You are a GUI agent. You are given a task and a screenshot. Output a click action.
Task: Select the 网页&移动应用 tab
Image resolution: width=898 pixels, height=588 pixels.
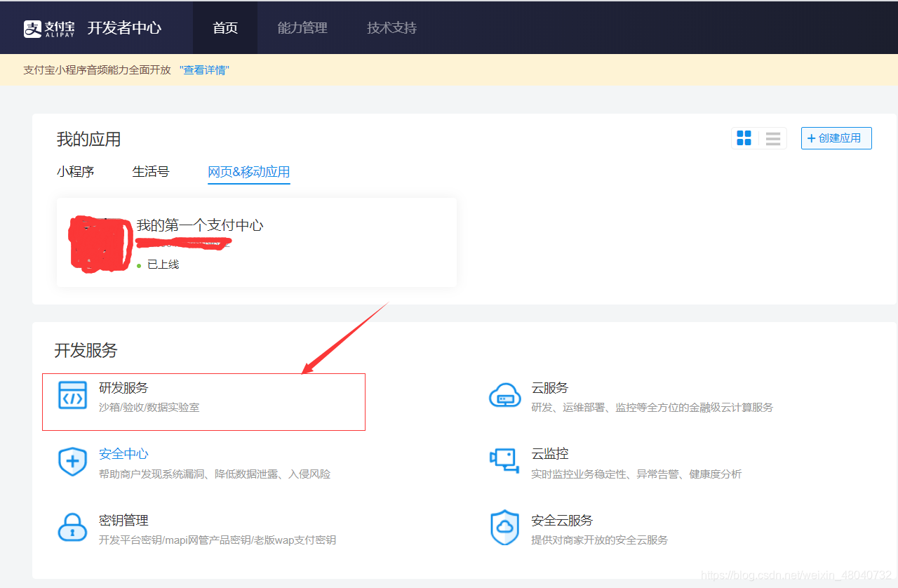249,173
